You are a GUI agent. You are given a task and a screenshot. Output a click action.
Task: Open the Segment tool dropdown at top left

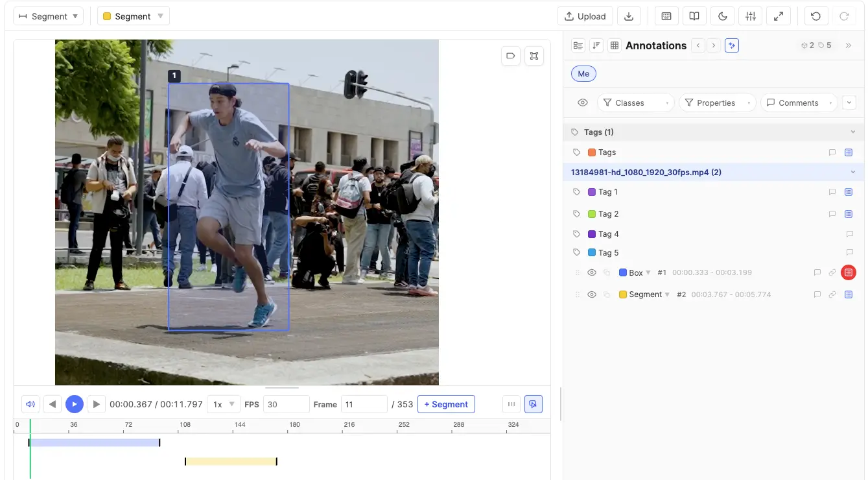click(x=48, y=16)
